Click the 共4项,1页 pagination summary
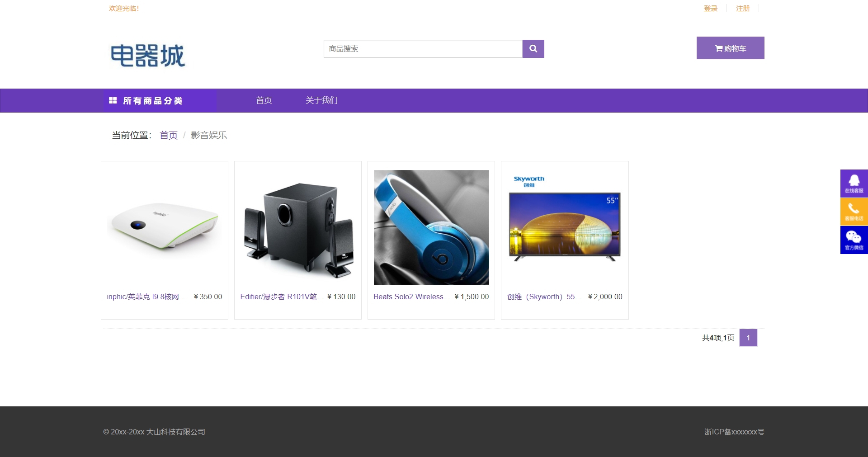The image size is (868, 457). tap(718, 338)
